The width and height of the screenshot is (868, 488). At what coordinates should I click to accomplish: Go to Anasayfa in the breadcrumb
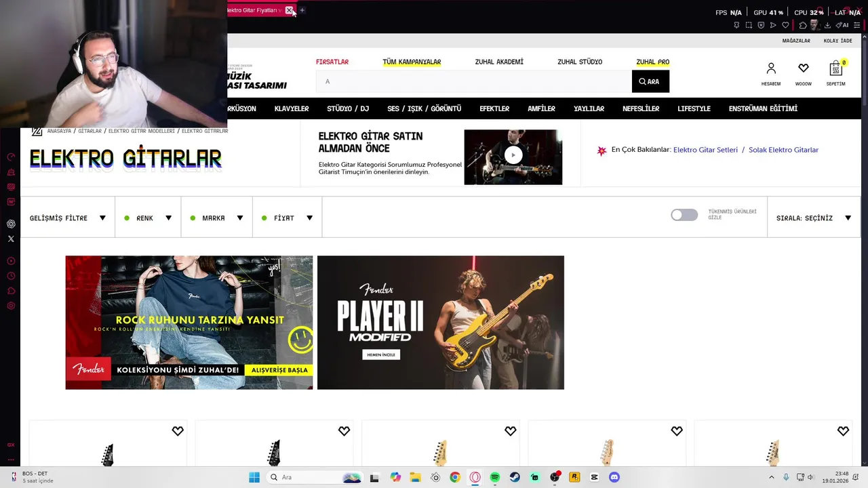[x=59, y=131]
